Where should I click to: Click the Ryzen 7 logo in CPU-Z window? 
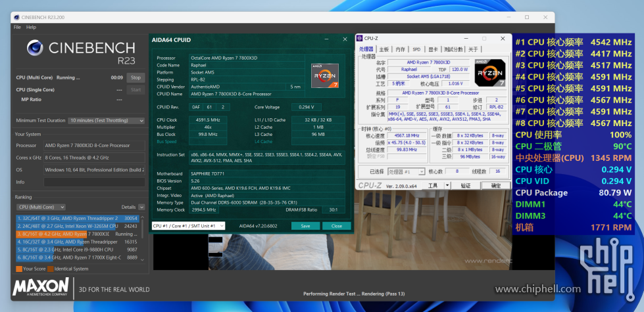[x=489, y=72]
